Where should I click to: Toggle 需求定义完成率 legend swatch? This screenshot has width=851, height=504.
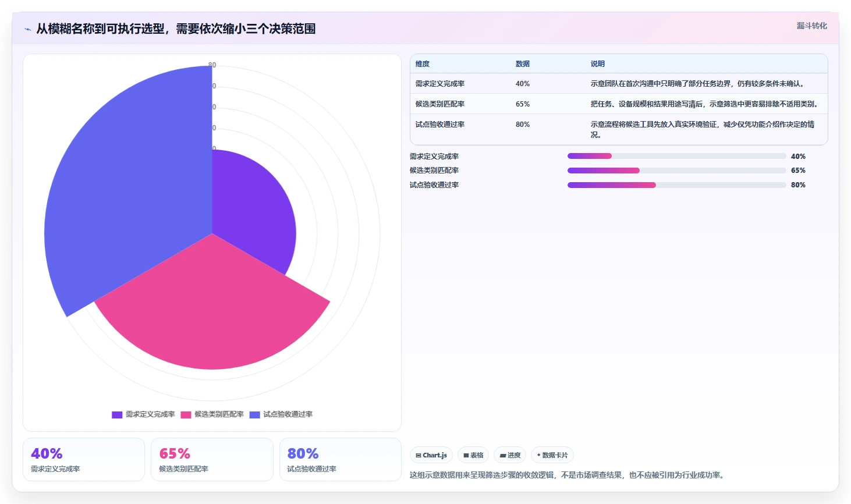pyautogui.click(x=117, y=415)
